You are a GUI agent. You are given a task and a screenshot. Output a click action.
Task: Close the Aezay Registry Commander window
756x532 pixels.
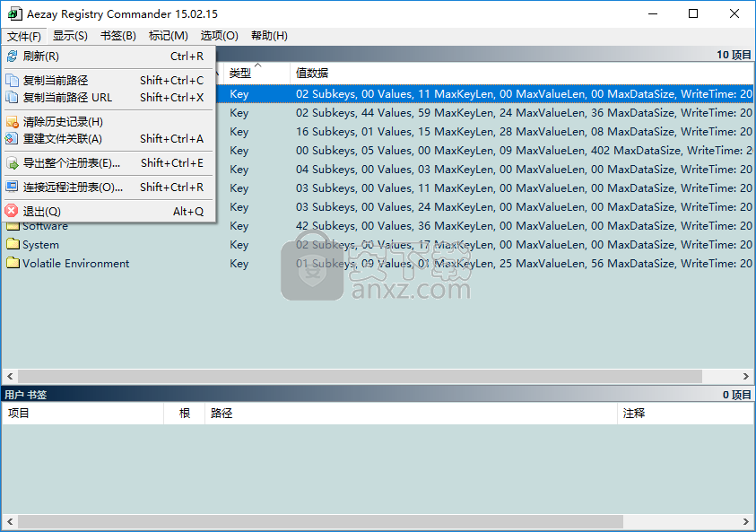point(734,13)
